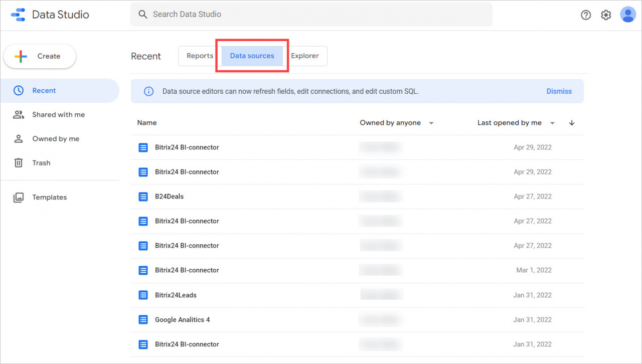Click the Apr 27, 2022 date on B24Deals row

tap(533, 197)
